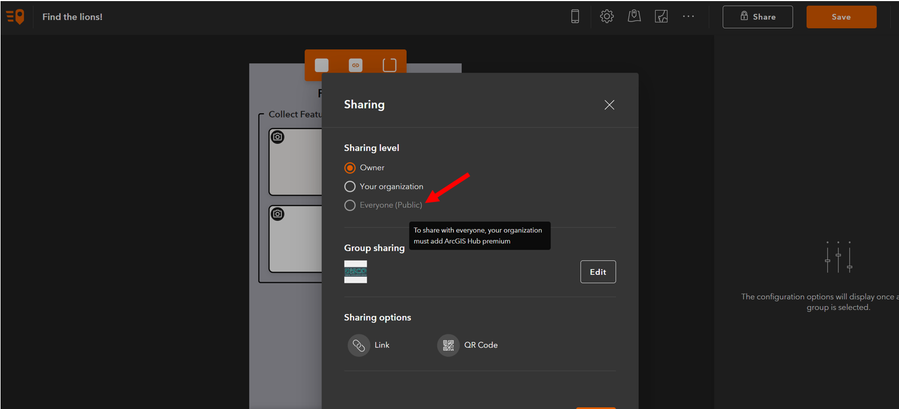Click the Find the lions! project title

(72, 17)
